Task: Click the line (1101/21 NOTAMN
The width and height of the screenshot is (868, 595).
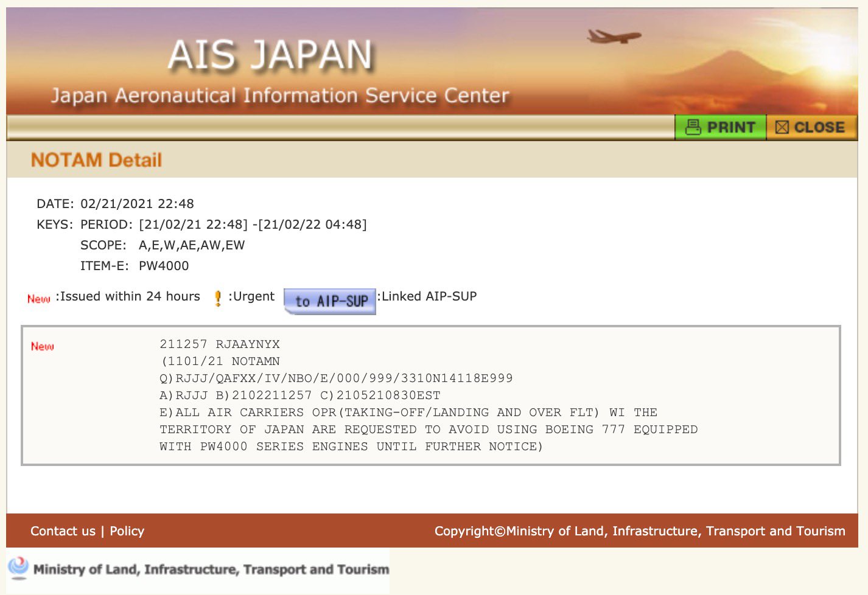Action: click(x=220, y=361)
